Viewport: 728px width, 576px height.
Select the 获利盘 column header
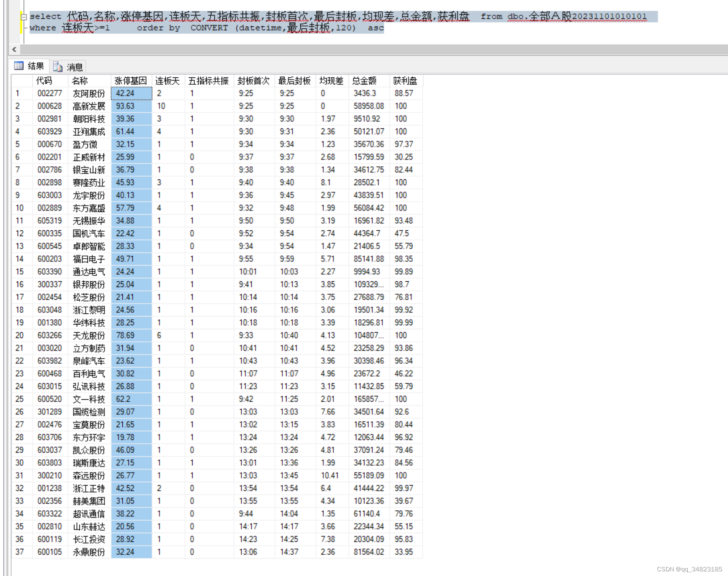[406, 81]
